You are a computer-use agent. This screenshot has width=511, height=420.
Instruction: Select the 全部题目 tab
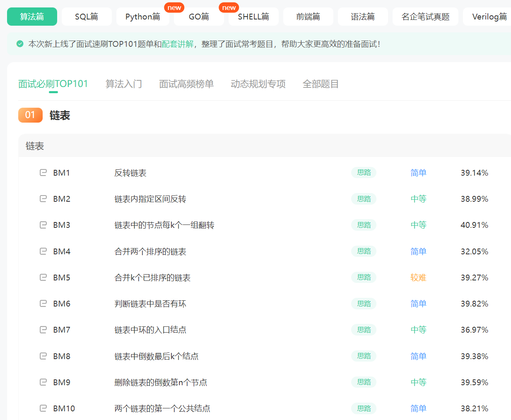coord(321,84)
